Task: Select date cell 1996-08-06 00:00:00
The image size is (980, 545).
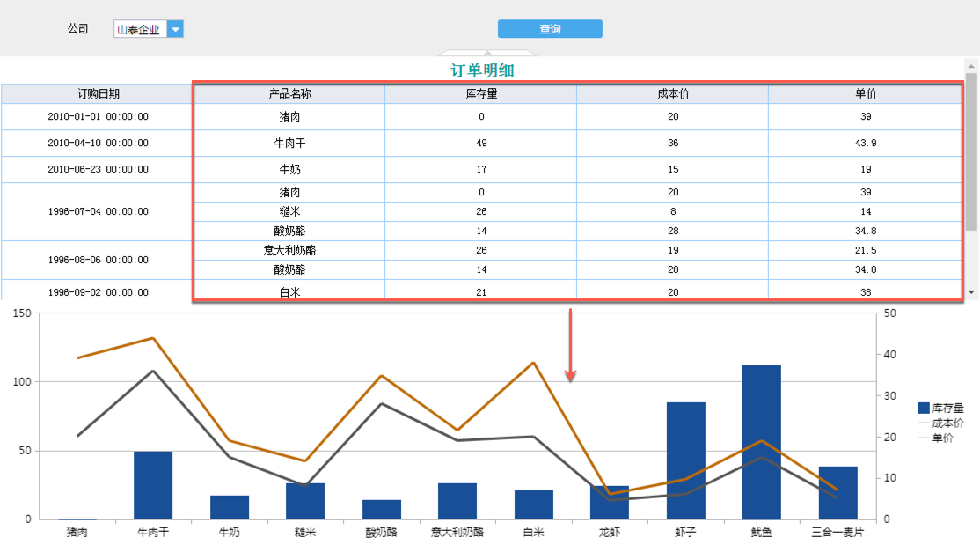Action: (98, 260)
